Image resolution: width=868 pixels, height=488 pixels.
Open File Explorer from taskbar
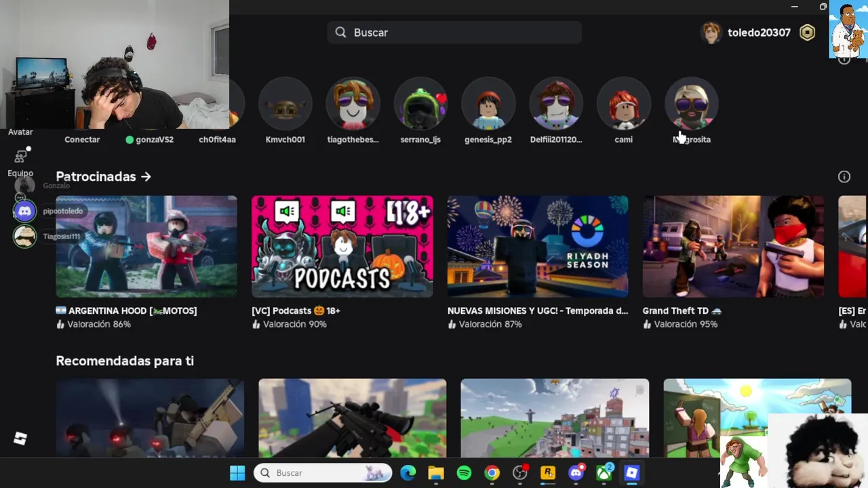(435, 473)
